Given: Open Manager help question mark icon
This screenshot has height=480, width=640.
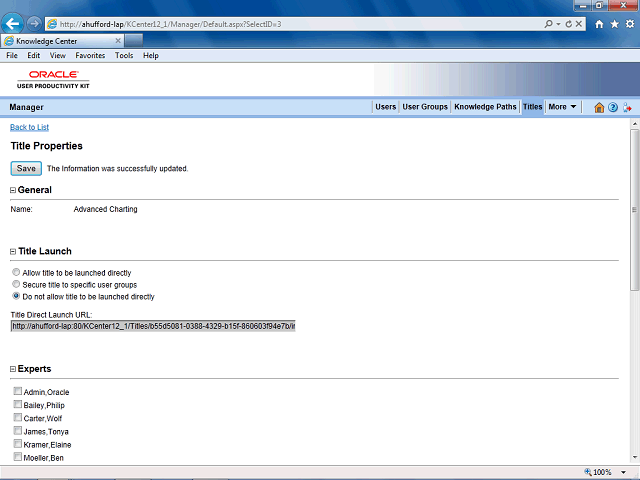Looking at the screenshot, I should (613, 107).
